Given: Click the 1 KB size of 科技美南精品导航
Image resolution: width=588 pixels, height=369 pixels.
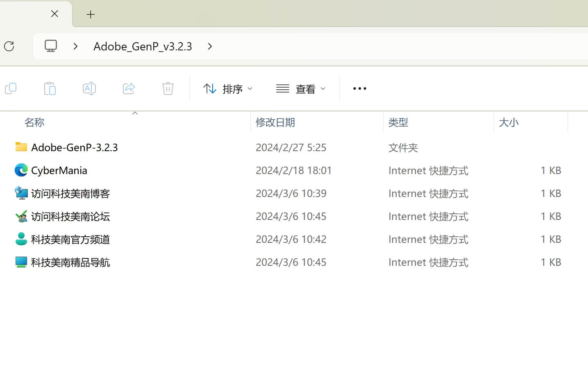Looking at the screenshot, I should point(551,262).
